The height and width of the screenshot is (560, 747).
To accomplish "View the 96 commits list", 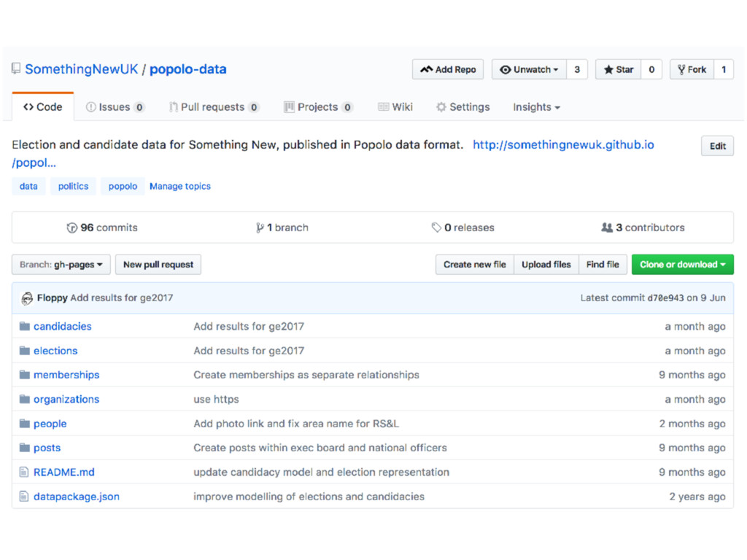I will click(102, 227).
